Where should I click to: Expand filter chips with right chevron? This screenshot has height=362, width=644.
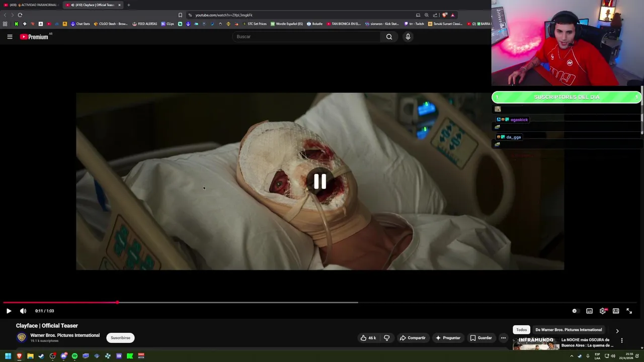[x=617, y=330]
